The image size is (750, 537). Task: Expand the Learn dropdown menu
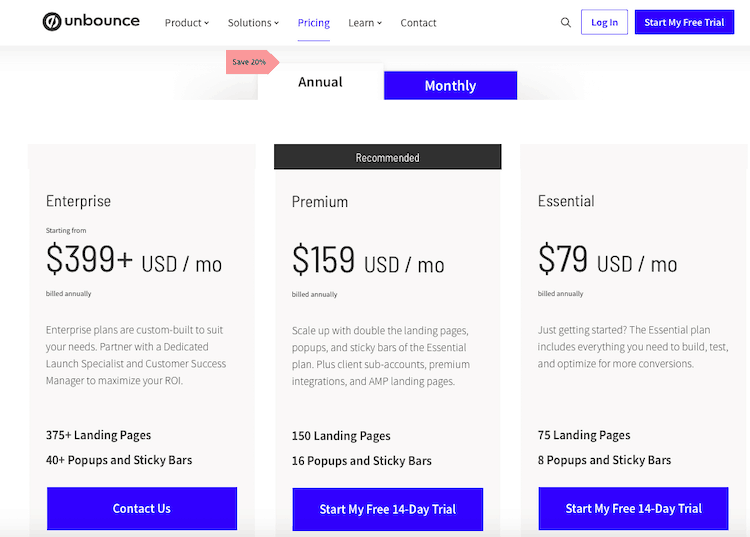pyautogui.click(x=365, y=23)
